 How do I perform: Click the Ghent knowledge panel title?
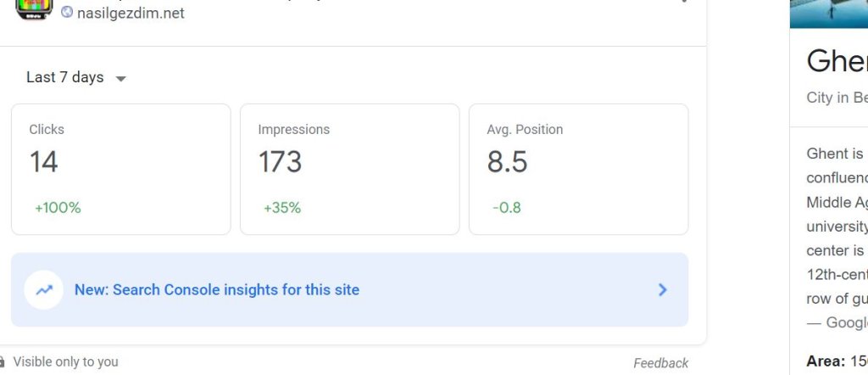point(837,61)
